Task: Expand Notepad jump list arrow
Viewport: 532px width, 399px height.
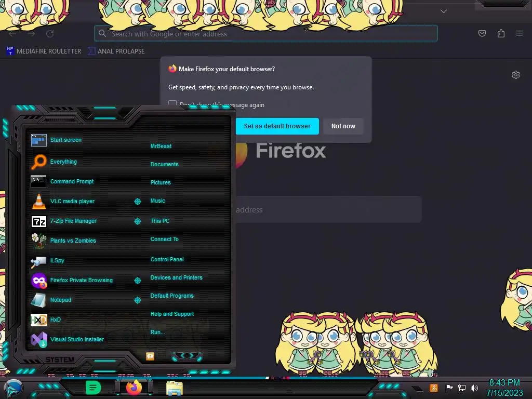Action: pyautogui.click(x=137, y=300)
